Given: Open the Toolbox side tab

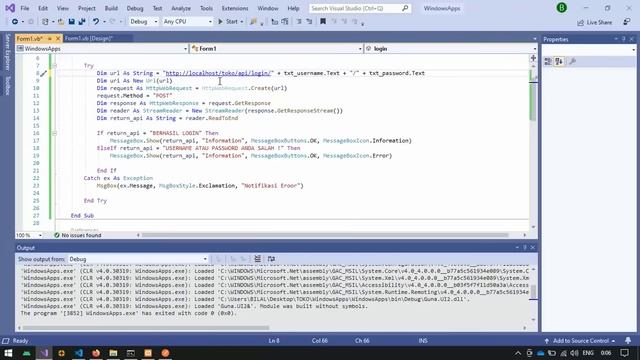Looking at the screenshot, I should (x=7, y=86).
